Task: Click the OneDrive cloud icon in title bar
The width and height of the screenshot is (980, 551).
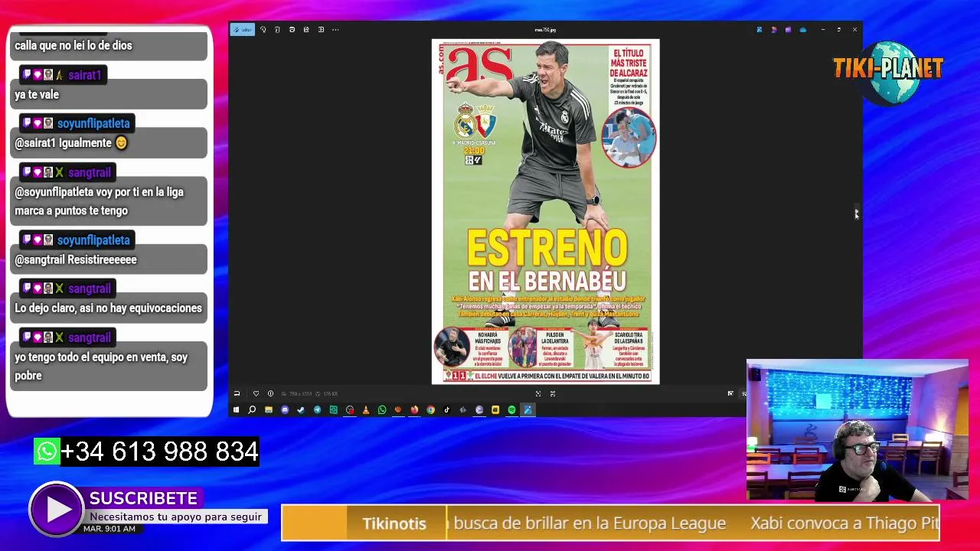Action: pos(803,30)
